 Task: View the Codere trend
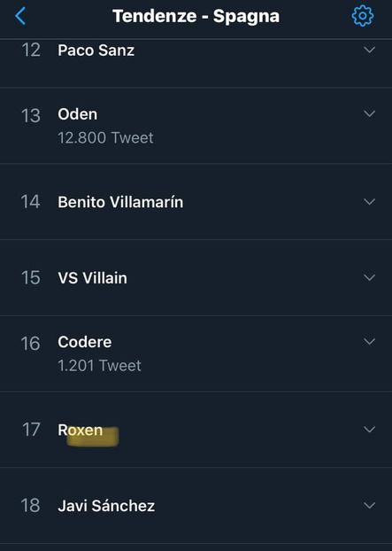click(x=85, y=342)
